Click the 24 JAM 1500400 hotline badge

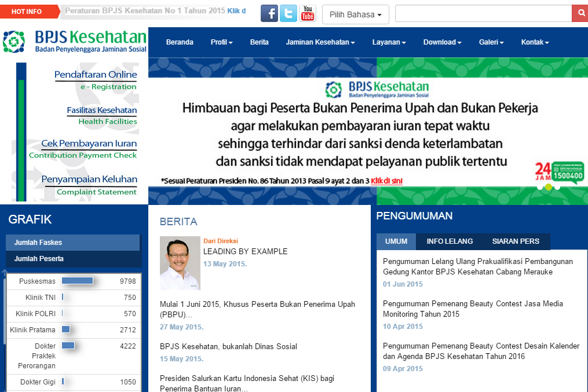point(559,170)
